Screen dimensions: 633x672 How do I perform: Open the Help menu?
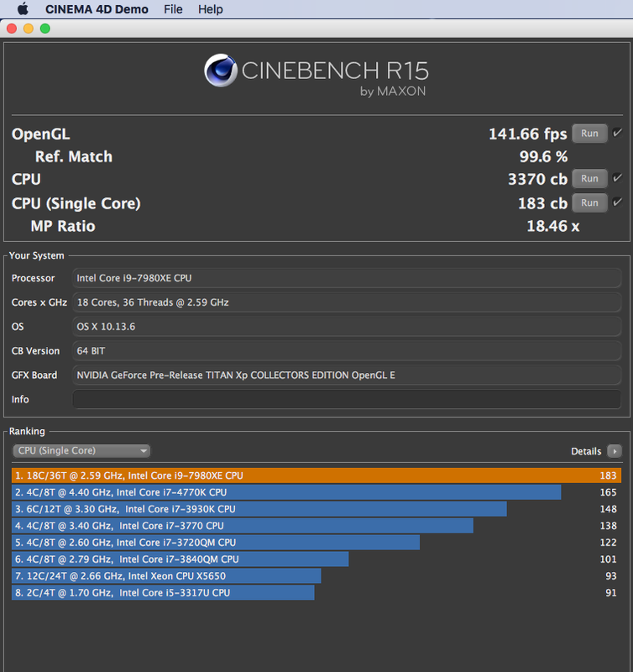pyautogui.click(x=210, y=9)
